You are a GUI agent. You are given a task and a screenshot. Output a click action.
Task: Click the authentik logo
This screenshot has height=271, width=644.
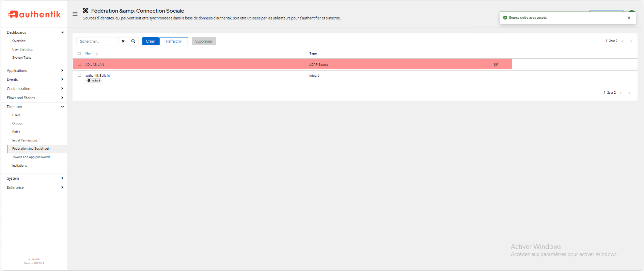34,14
